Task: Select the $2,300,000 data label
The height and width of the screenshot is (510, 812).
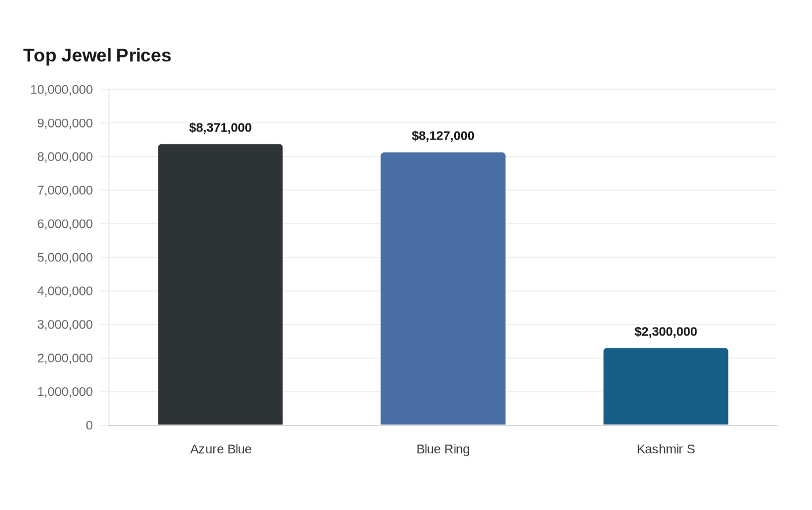Action: (666, 332)
